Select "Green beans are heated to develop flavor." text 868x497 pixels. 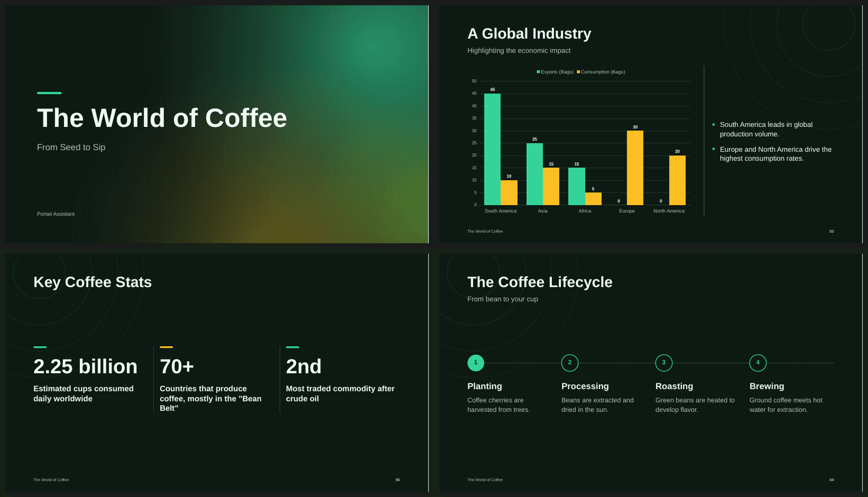695,405
